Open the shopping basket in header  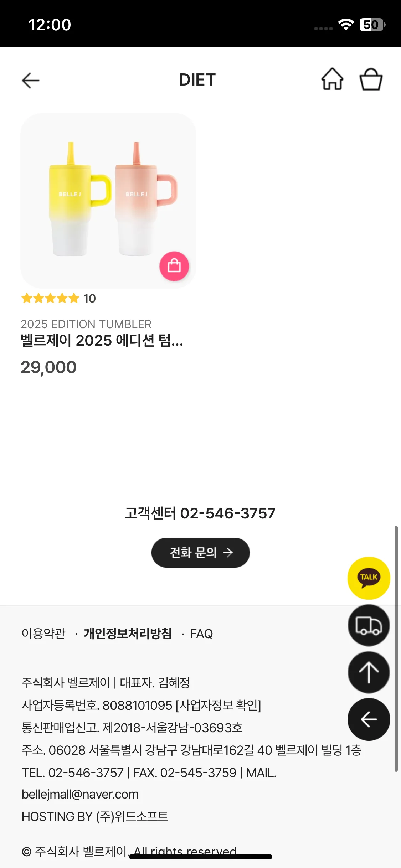point(371,79)
